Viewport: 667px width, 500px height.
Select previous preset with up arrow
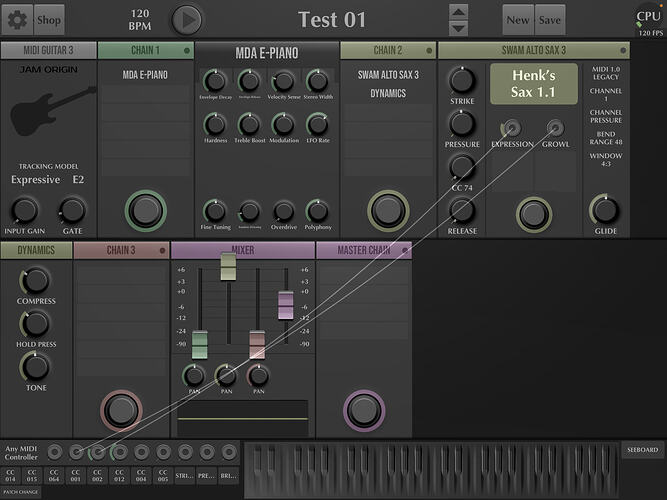pos(458,12)
